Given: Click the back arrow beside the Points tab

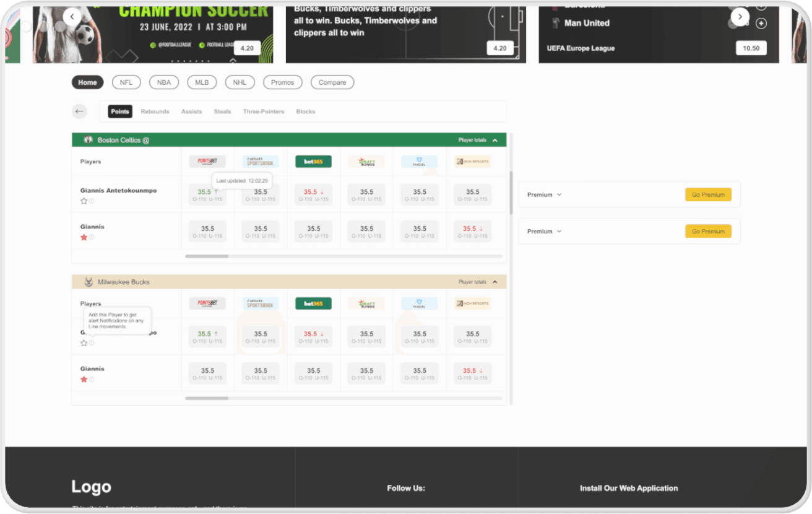Looking at the screenshot, I should pyautogui.click(x=79, y=111).
